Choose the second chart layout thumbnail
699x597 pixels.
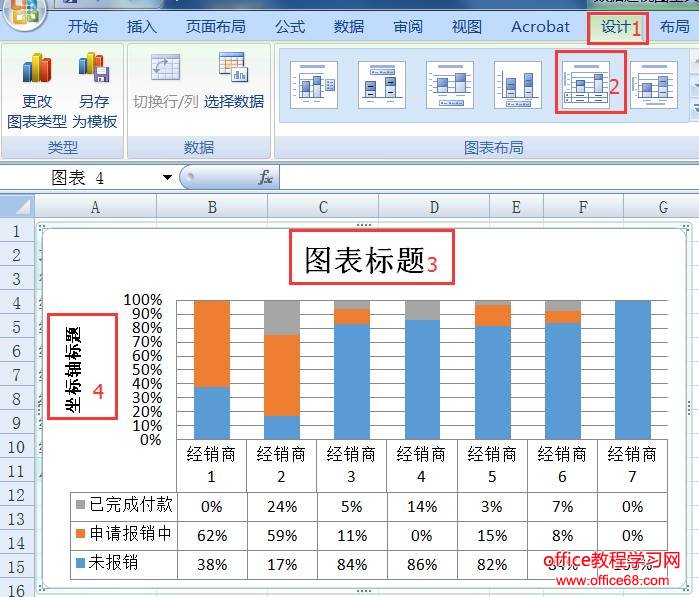pos(382,85)
